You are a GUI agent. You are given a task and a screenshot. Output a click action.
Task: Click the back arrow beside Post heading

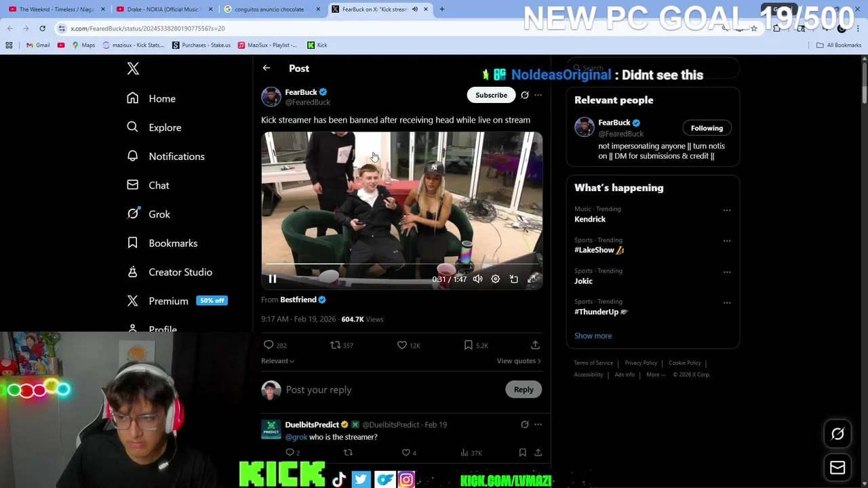pyautogui.click(x=267, y=68)
